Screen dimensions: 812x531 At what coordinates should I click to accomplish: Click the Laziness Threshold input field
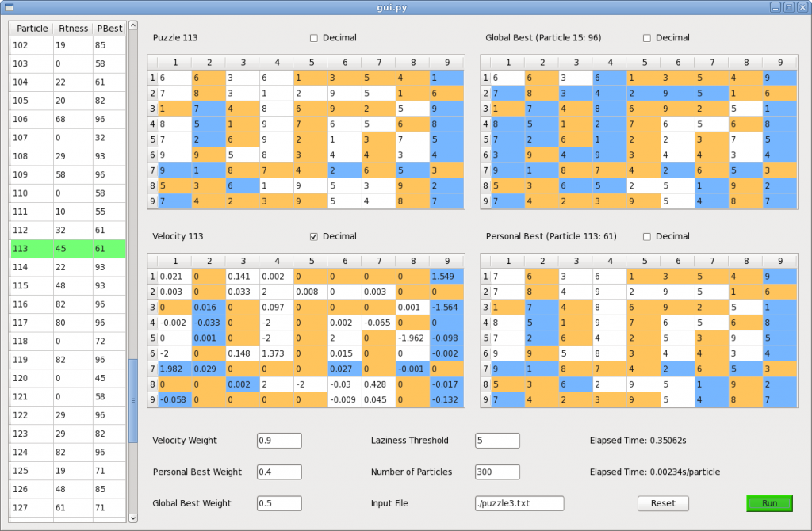coord(497,441)
